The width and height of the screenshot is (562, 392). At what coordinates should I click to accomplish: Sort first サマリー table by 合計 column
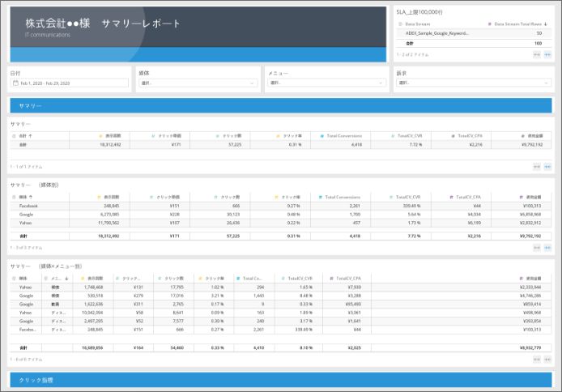[25, 136]
